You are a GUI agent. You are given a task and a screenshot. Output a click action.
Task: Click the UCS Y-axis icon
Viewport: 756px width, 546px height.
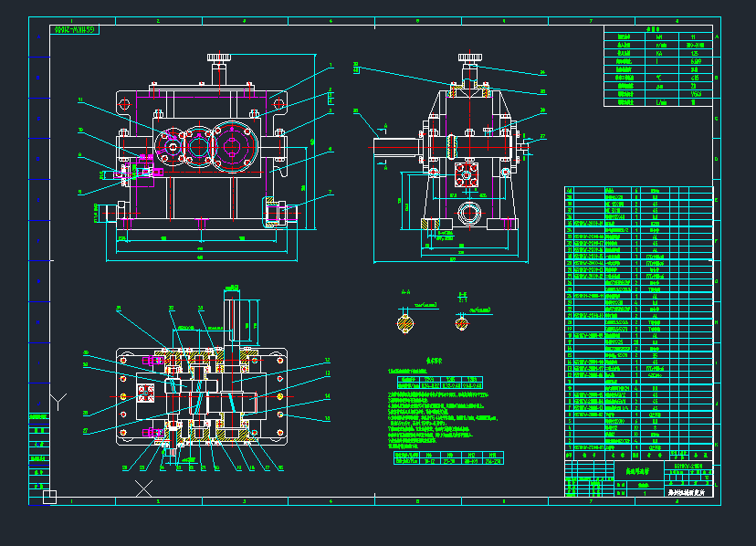58,402
